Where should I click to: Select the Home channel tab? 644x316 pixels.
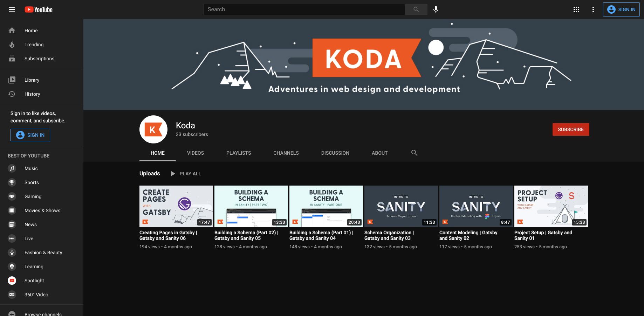158,153
